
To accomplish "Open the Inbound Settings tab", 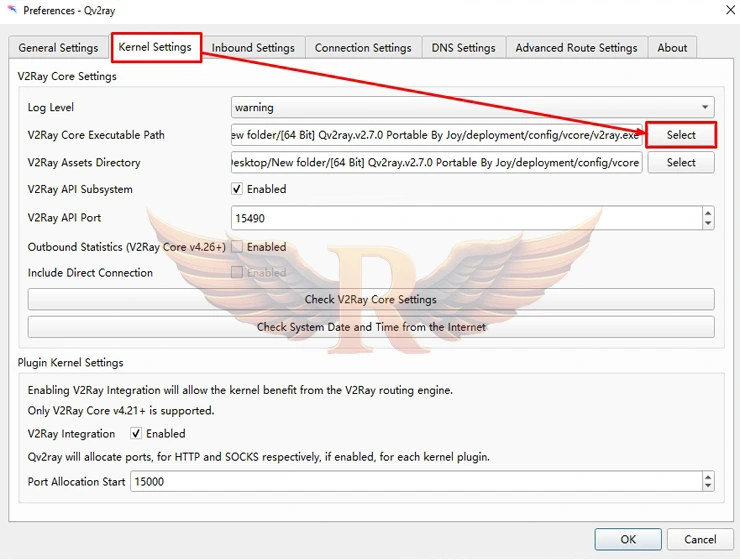I will click(x=253, y=47).
